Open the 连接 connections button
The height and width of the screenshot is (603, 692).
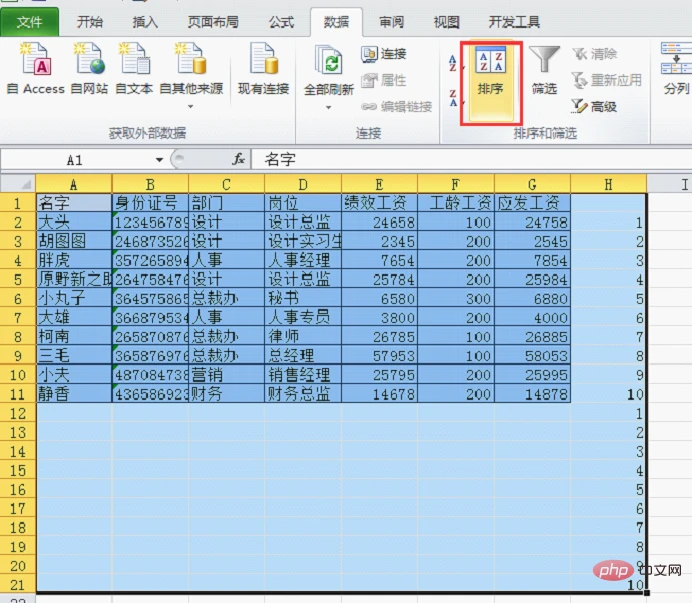pos(384,54)
